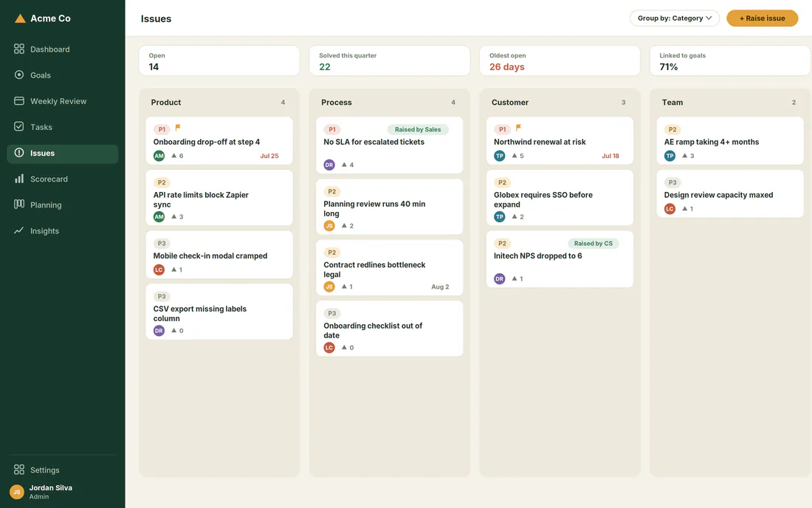The height and width of the screenshot is (508, 812).
Task: Upvote the No SLA for escalated tickets issue
Action: click(348, 165)
